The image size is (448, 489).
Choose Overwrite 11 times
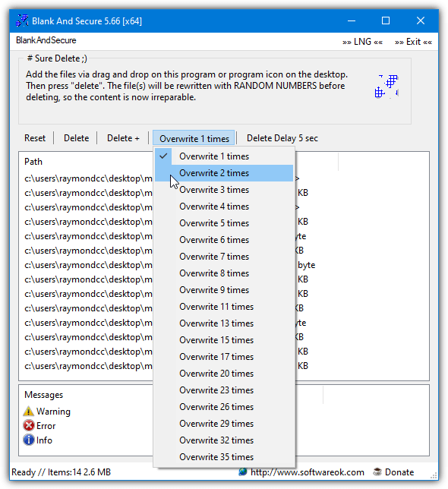click(224, 307)
